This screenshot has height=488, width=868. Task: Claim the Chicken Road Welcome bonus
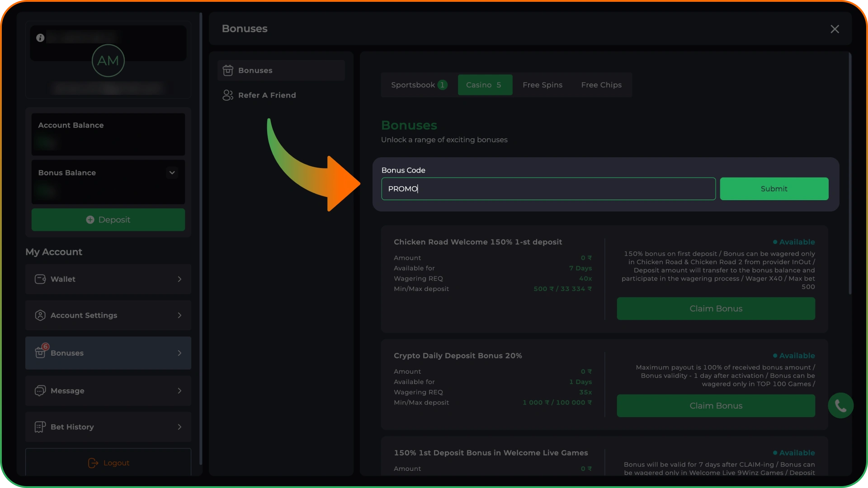tap(716, 309)
